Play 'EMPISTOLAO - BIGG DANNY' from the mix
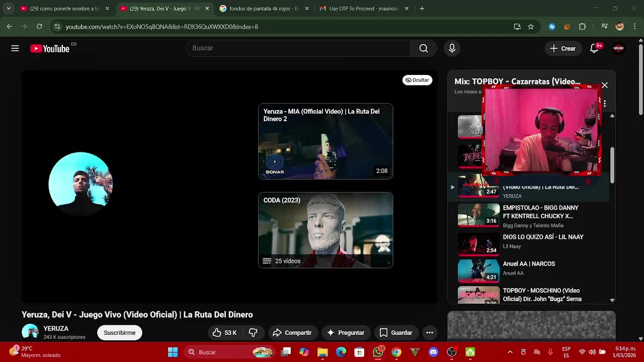 point(528,216)
